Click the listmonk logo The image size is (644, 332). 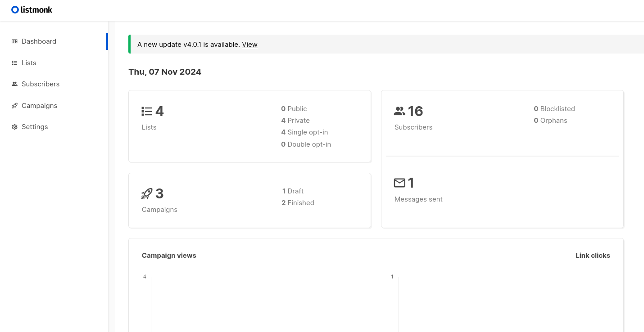click(32, 9)
